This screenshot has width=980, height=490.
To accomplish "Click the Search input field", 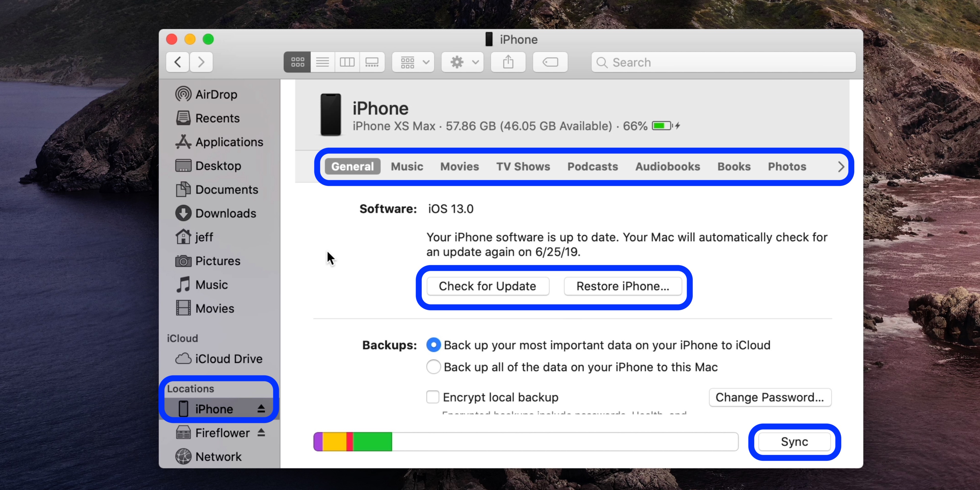I will [724, 62].
